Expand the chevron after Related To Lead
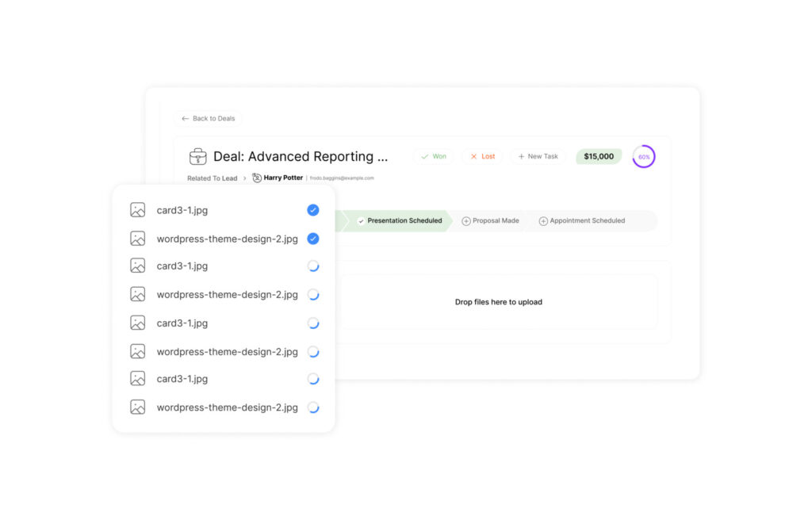This screenshot has width=812, height=520. click(x=244, y=178)
